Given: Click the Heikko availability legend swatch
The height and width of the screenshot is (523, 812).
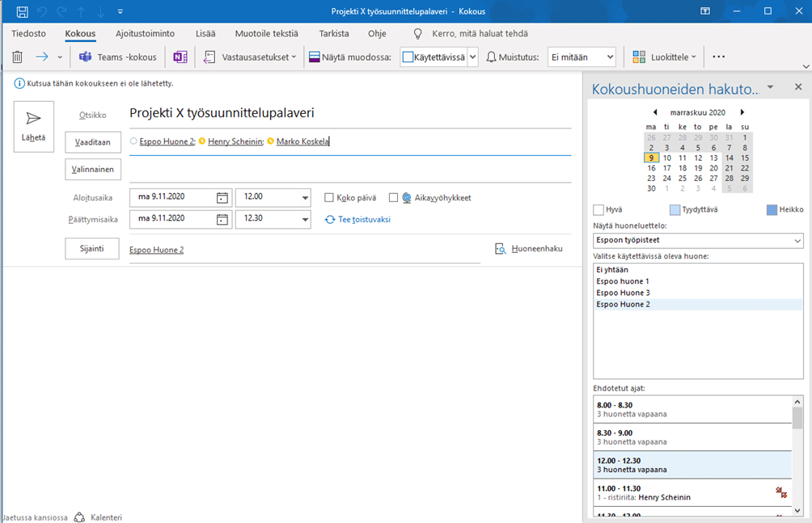Looking at the screenshot, I should click(772, 210).
